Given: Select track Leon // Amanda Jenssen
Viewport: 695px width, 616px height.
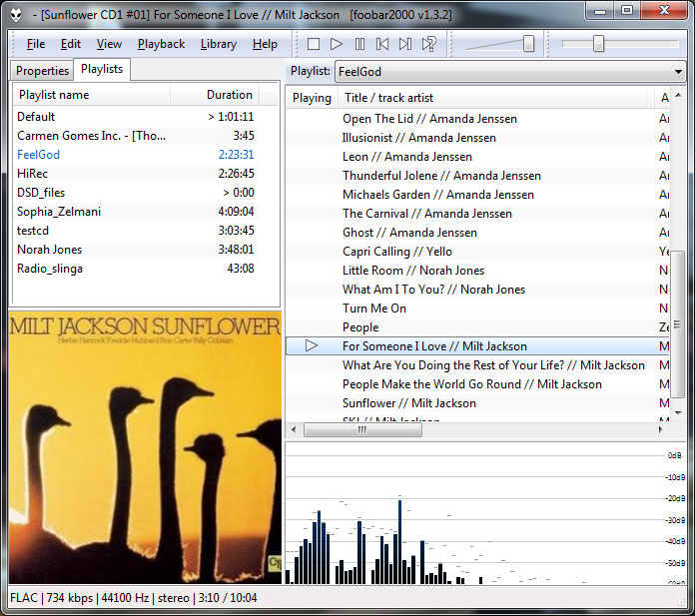Looking at the screenshot, I should point(477,157).
